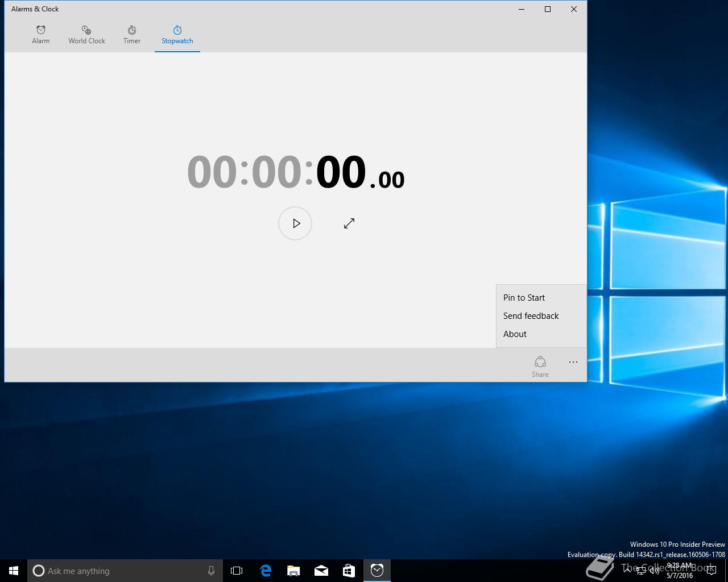Click the Alarms & Clock taskbar icon
Viewport: 728px width, 582px height.
[377, 571]
